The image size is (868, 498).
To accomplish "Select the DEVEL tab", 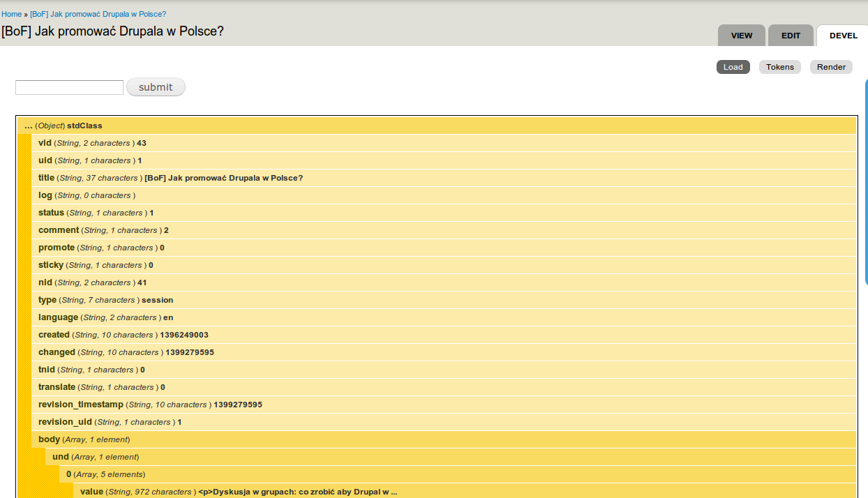I will point(843,36).
